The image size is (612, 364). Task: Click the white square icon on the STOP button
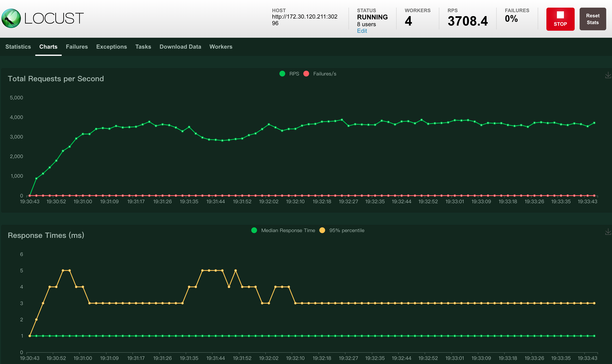560,15
